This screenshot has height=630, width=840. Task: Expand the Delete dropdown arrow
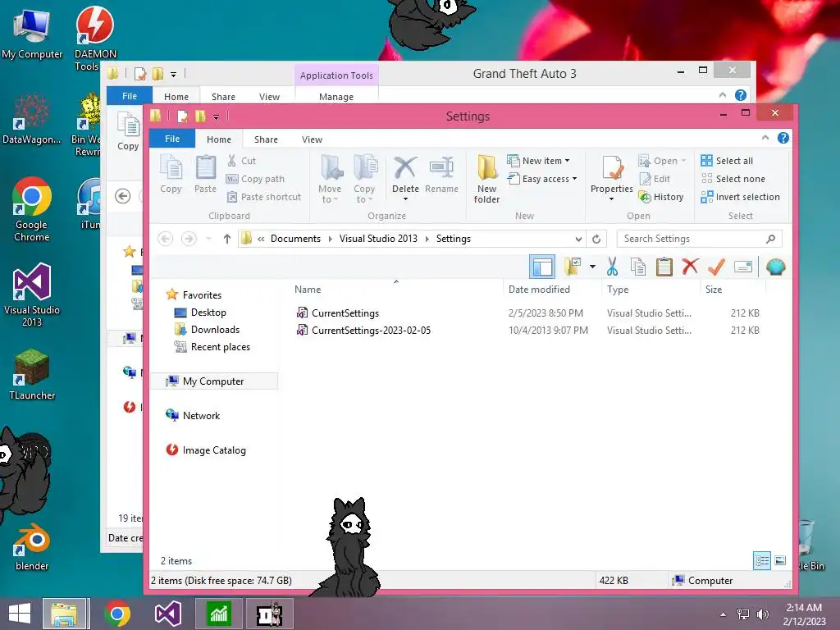coord(405,199)
